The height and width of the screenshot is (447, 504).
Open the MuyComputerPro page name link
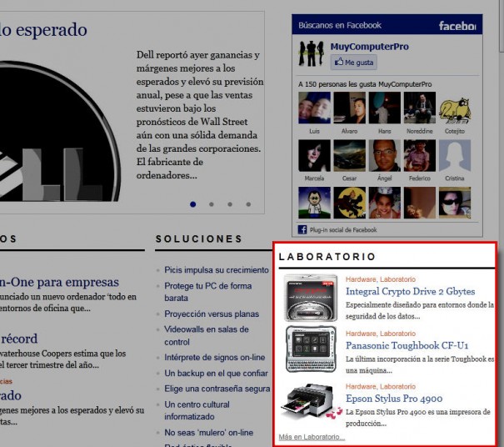[369, 47]
